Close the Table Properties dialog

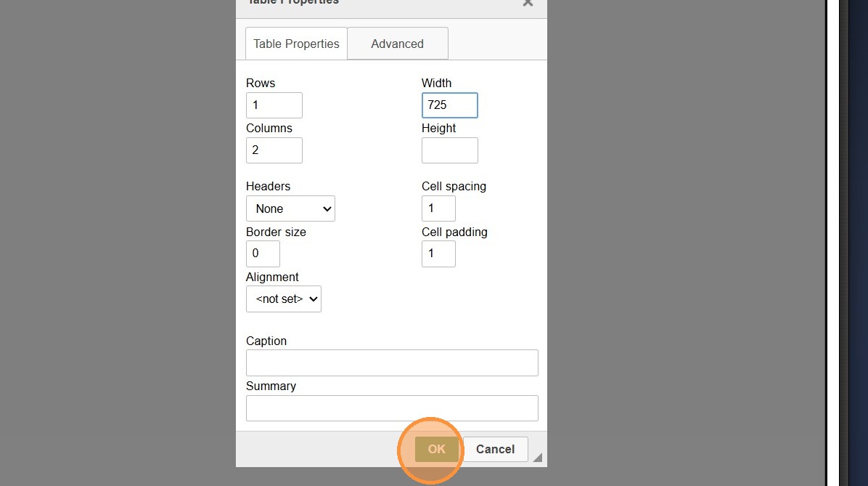pyautogui.click(x=528, y=3)
